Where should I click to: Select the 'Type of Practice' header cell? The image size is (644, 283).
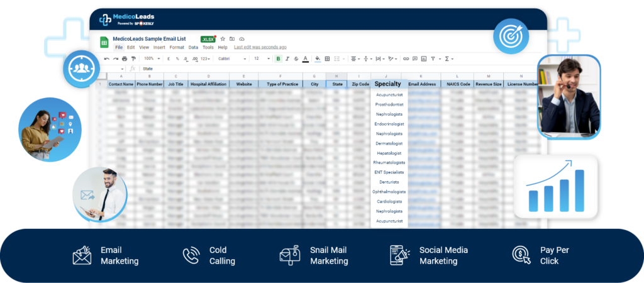click(x=280, y=84)
